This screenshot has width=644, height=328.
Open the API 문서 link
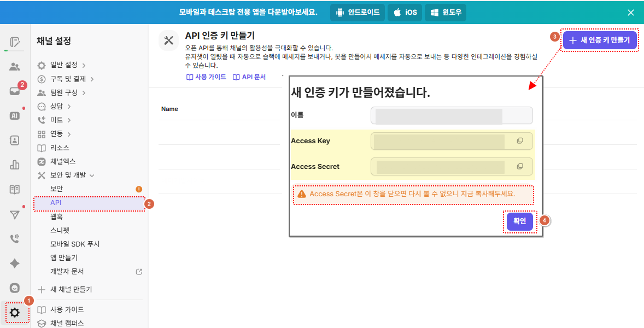(249, 77)
